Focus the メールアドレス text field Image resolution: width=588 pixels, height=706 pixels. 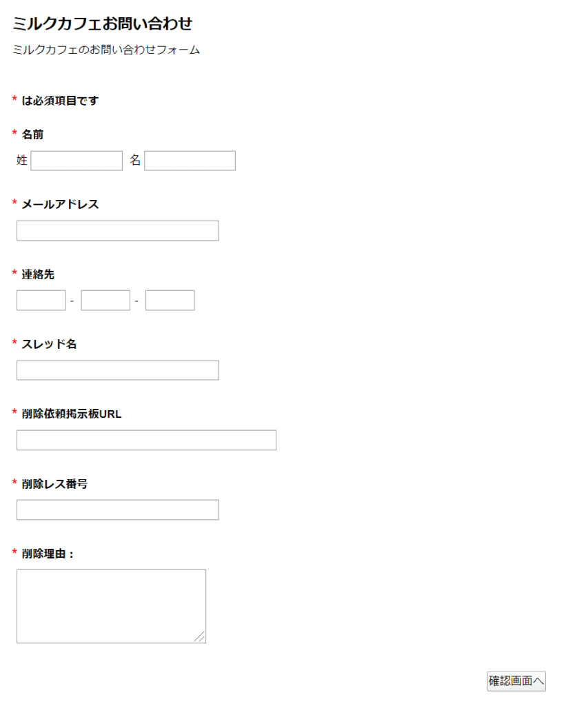pos(117,231)
